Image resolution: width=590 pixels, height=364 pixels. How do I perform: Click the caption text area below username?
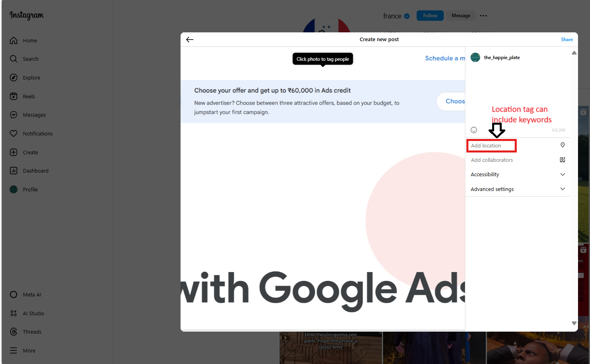tap(518, 94)
